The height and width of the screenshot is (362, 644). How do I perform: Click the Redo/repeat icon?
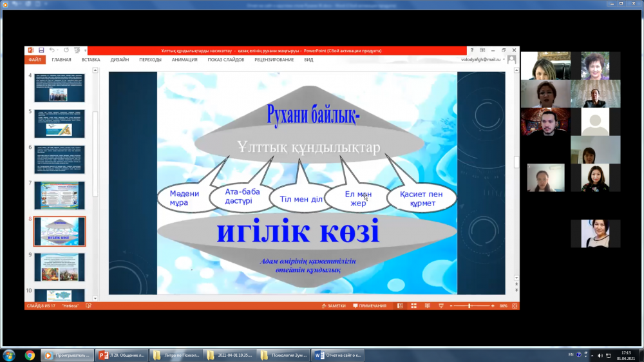point(66,50)
